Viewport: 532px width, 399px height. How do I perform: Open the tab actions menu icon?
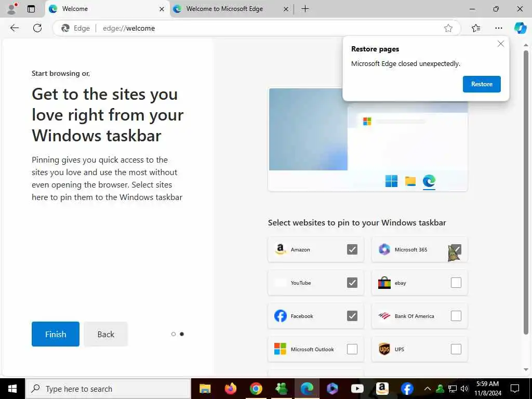click(x=31, y=9)
